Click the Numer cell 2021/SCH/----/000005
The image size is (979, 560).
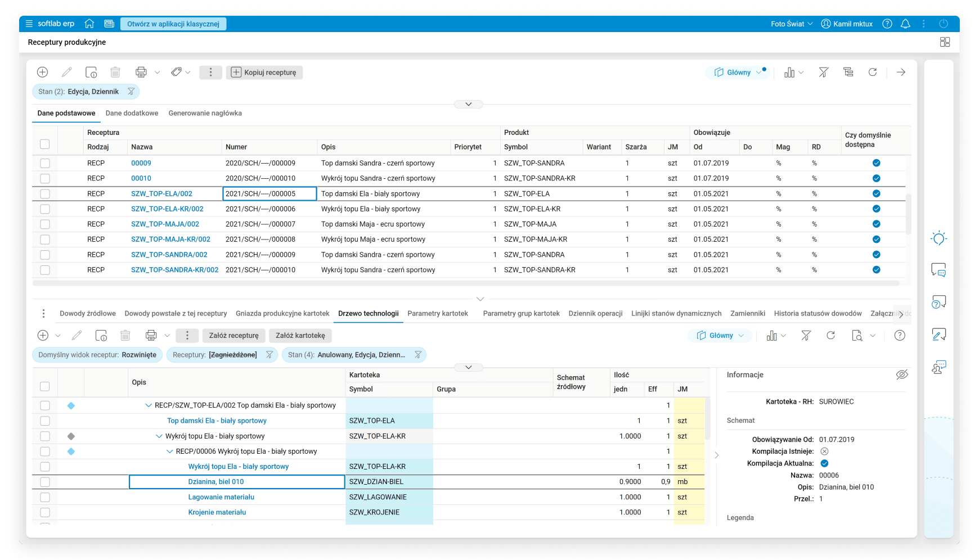(270, 194)
